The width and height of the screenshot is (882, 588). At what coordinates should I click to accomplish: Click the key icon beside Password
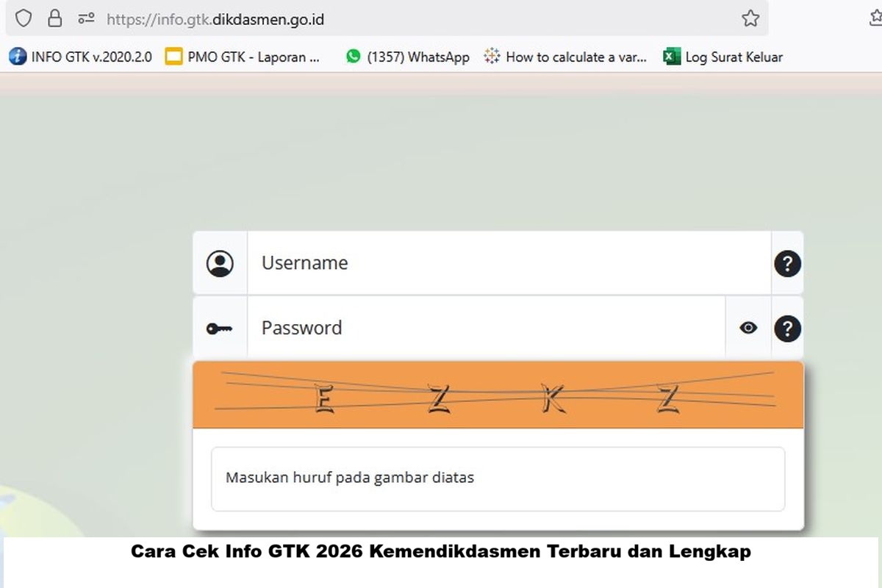click(x=220, y=329)
